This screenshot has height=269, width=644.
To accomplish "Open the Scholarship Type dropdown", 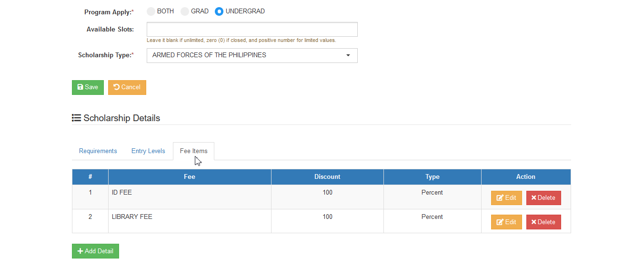I will pos(252,55).
